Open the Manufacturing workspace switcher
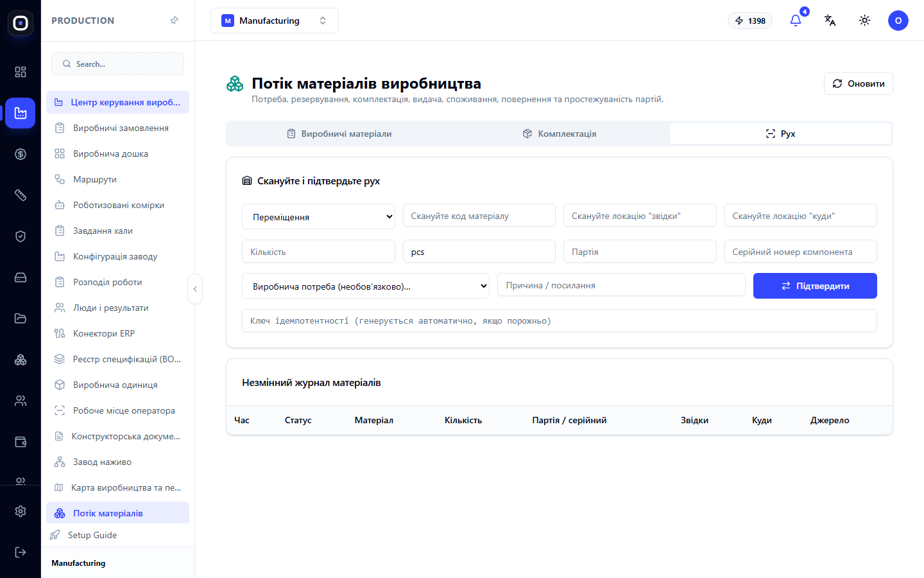Image resolution: width=924 pixels, height=578 pixels. tap(275, 21)
